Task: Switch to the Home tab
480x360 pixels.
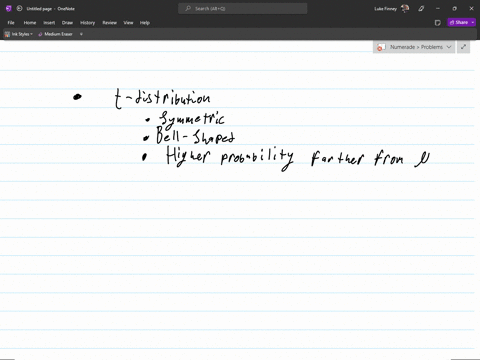Action: tap(30, 23)
